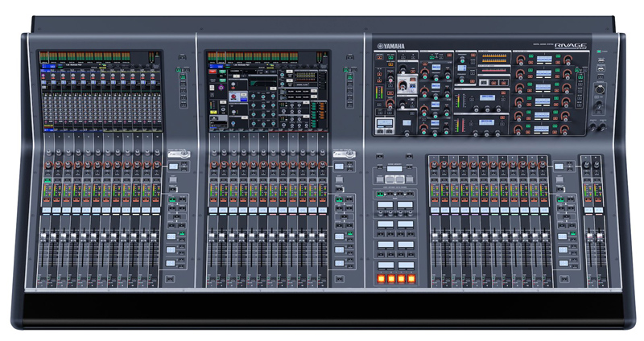Click top-left orange knob in Selected Channel right column
644x341 pixels.
(521, 60)
